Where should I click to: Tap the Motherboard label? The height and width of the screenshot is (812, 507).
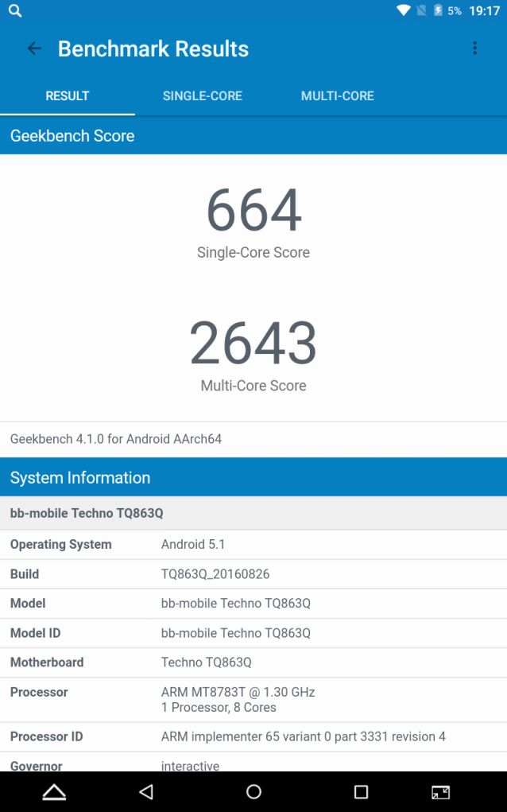[47, 662]
